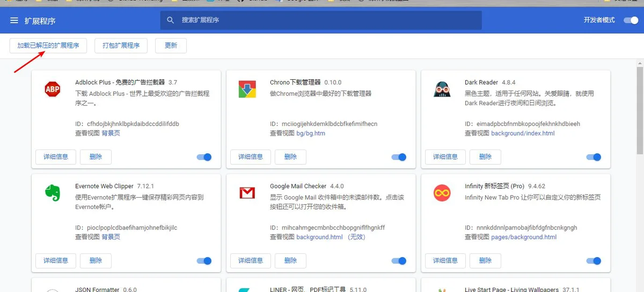Click 打包扩展程序 button

[121, 46]
